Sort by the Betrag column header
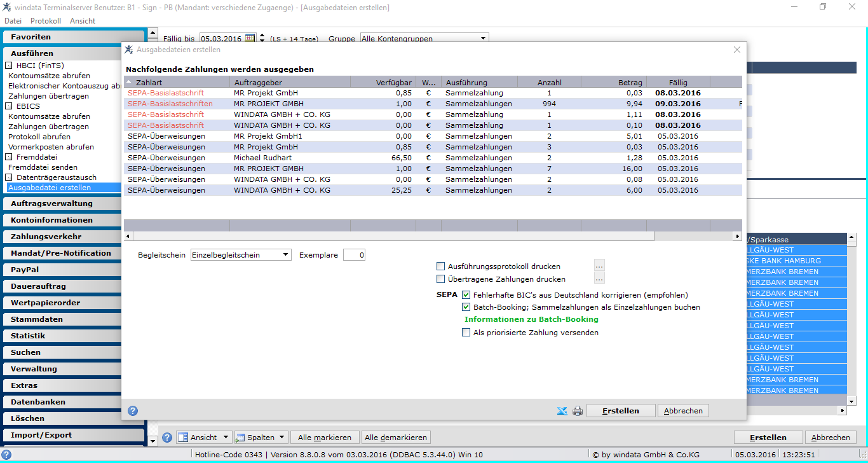Image resolution: width=868 pixels, height=463 pixels. [614, 82]
